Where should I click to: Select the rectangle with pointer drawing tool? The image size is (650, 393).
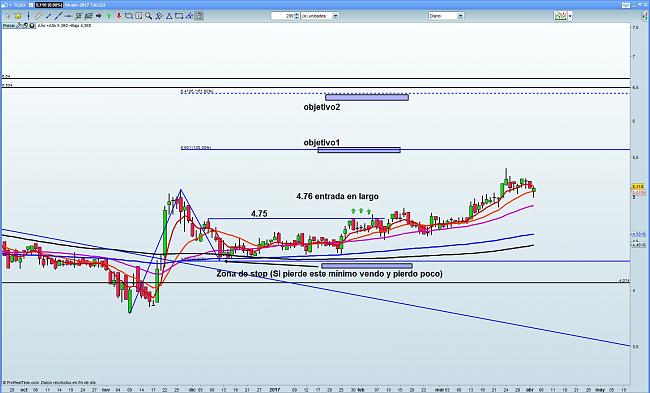[x=129, y=16]
